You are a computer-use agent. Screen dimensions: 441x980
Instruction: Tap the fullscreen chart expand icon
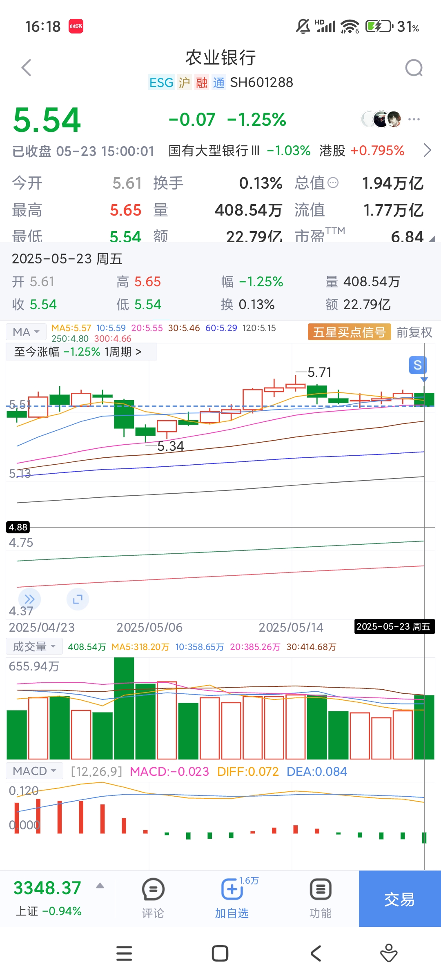point(78,599)
